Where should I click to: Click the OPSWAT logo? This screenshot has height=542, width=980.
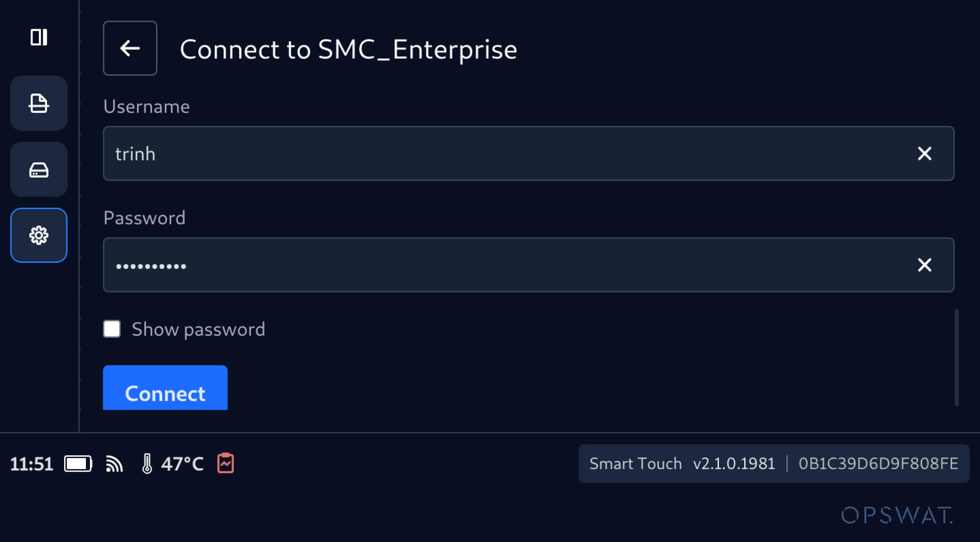pyautogui.click(x=897, y=515)
